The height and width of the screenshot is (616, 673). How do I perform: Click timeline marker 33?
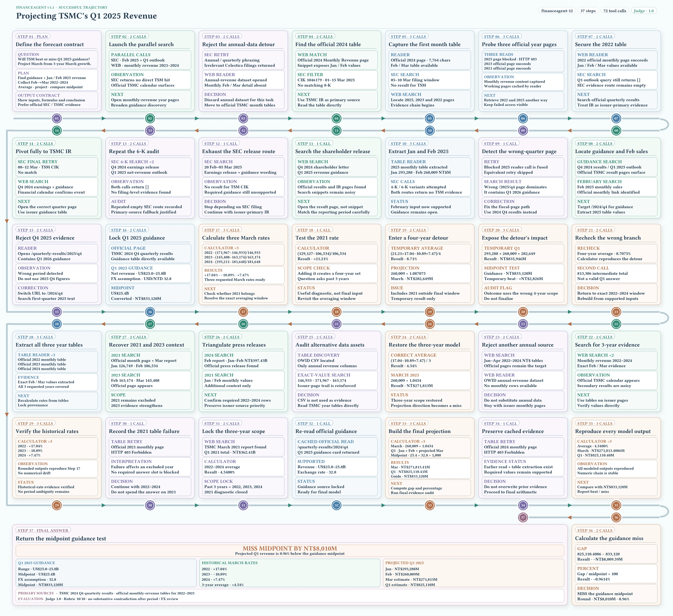point(430,505)
